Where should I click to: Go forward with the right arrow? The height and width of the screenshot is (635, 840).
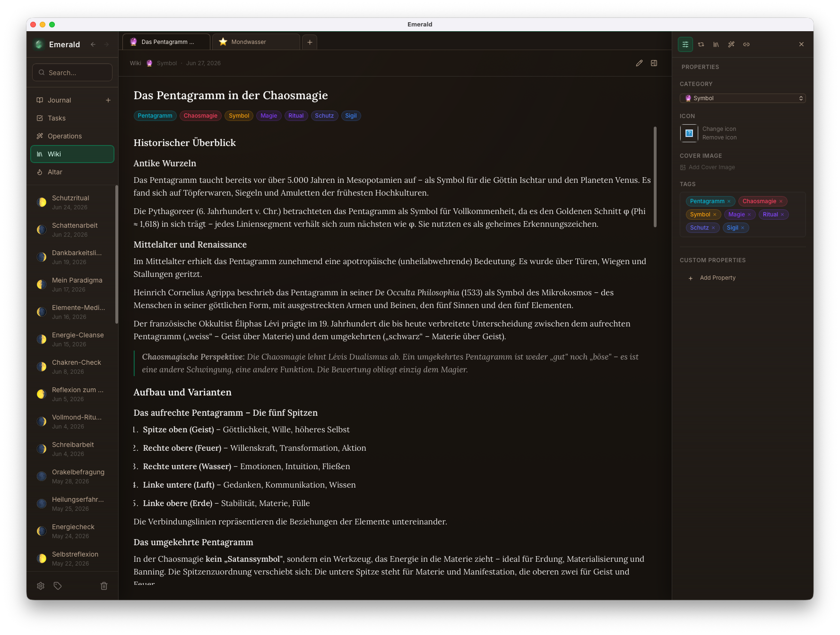106,44
